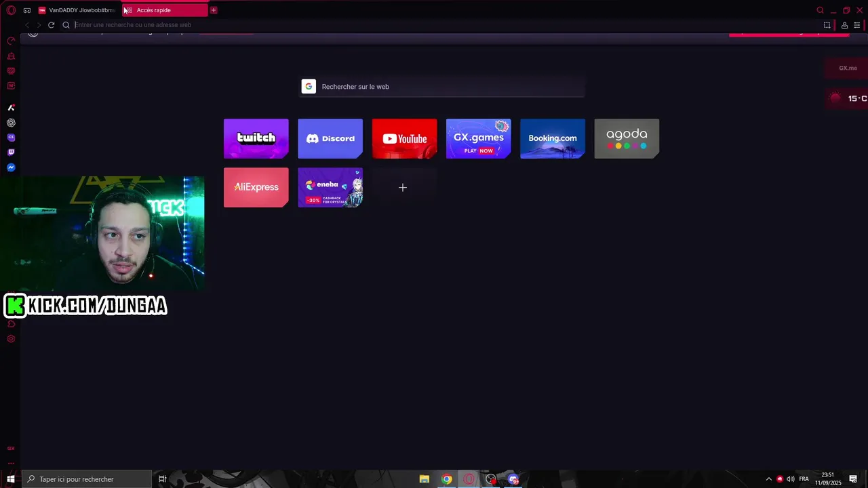Open the Twitch speed dial tile
The width and height of the screenshot is (868, 488).
[x=256, y=138]
